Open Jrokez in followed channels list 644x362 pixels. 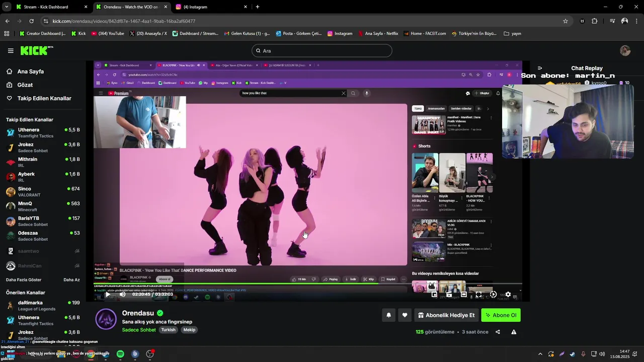pos(43,147)
